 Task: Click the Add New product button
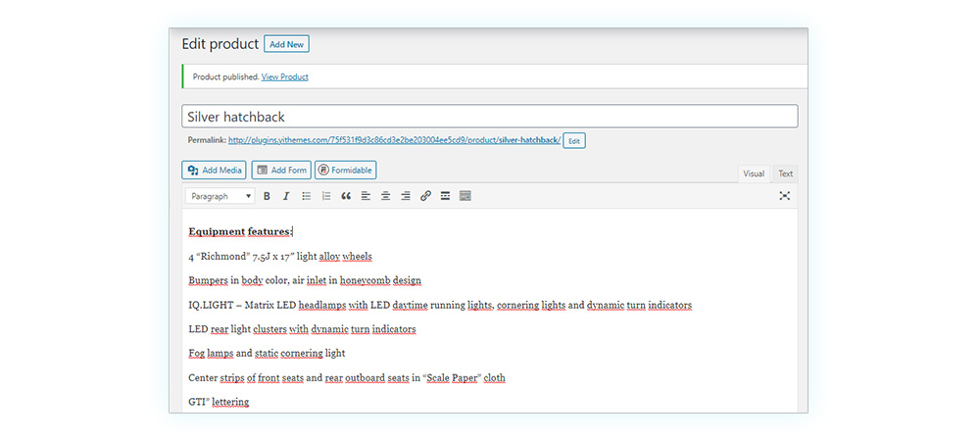point(286,44)
